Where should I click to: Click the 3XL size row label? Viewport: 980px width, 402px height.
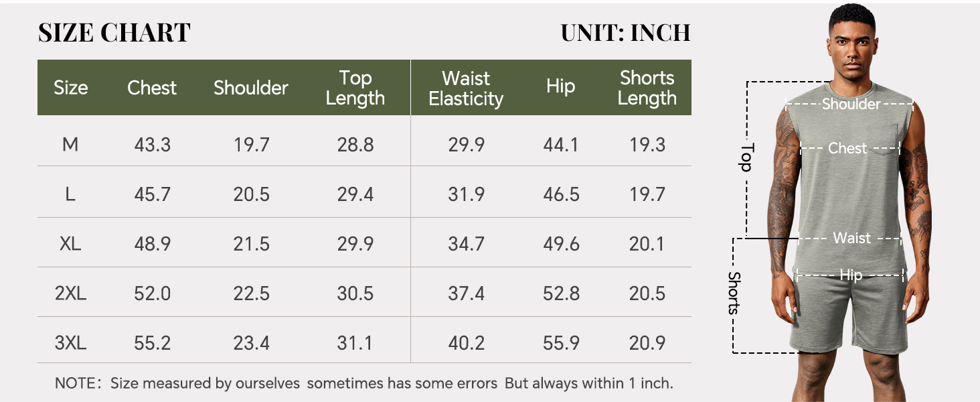[x=70, y=343]
